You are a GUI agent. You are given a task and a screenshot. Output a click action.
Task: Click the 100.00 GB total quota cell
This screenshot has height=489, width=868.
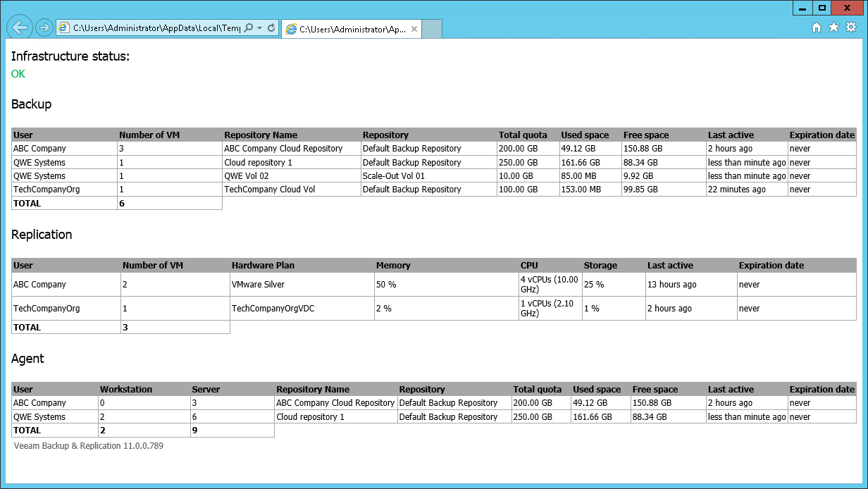518,190
